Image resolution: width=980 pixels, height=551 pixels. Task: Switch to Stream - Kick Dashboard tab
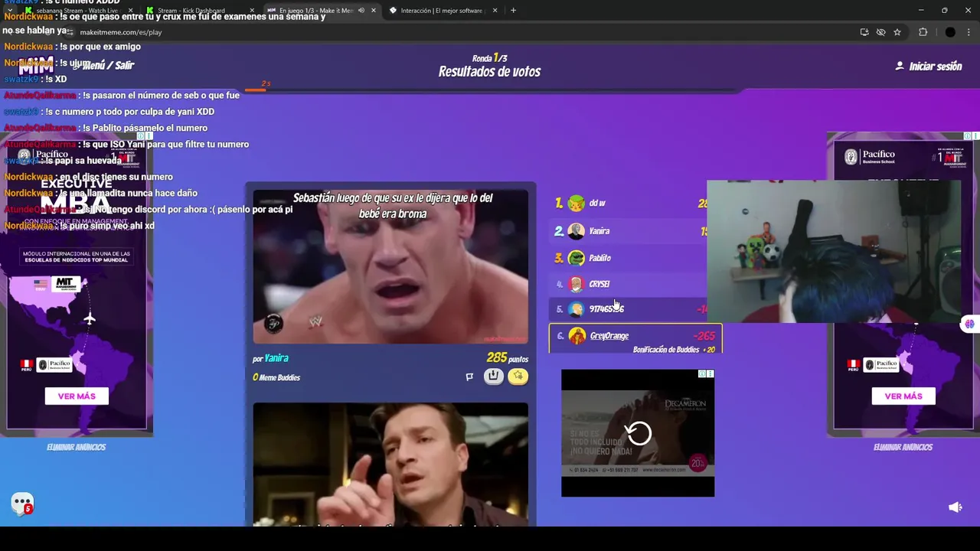(198, 11)
